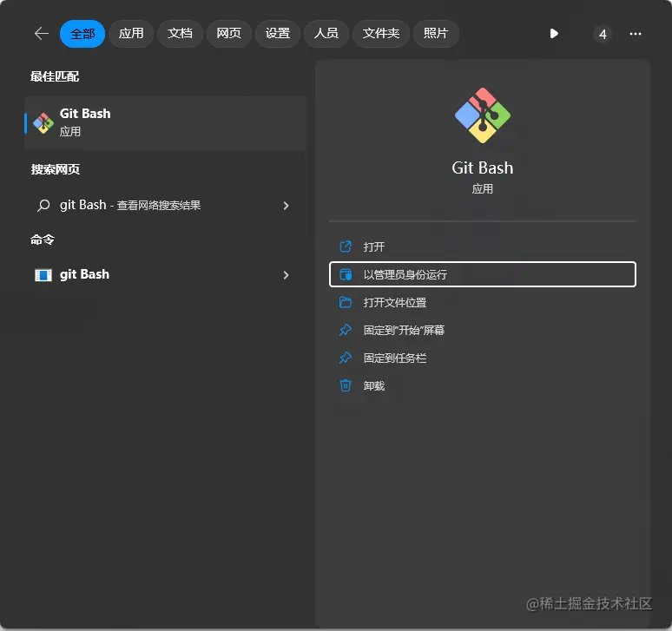The width and height of the screenshot is (672, 631).
Task: Click the command icon beside git Bash under 命令
Action: tap(43, 274)
